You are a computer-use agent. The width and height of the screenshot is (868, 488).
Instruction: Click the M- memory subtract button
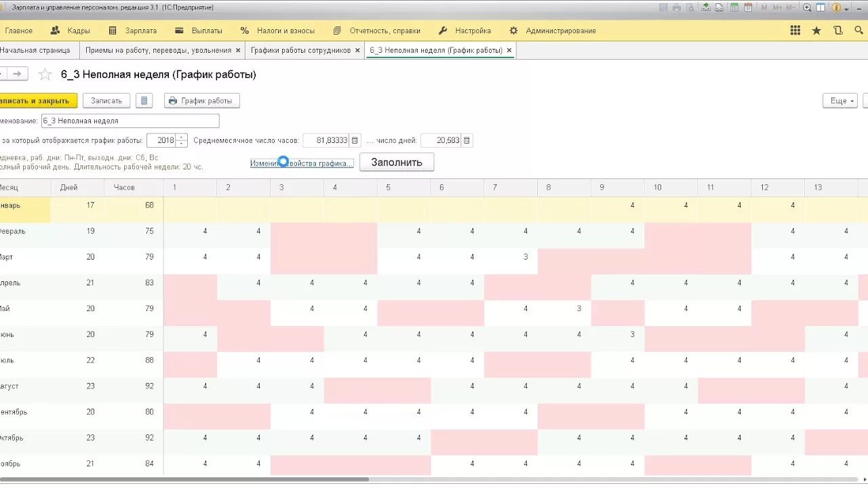791,7
